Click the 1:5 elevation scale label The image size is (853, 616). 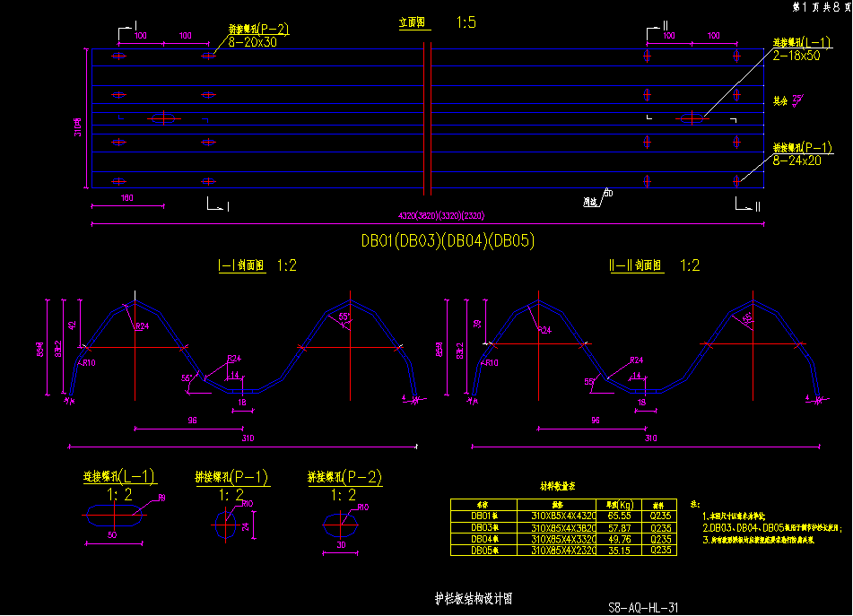tap(466, 22)
